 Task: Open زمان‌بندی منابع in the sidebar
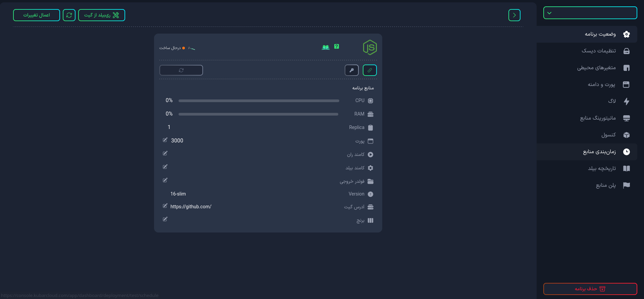[x=587, y=152]
